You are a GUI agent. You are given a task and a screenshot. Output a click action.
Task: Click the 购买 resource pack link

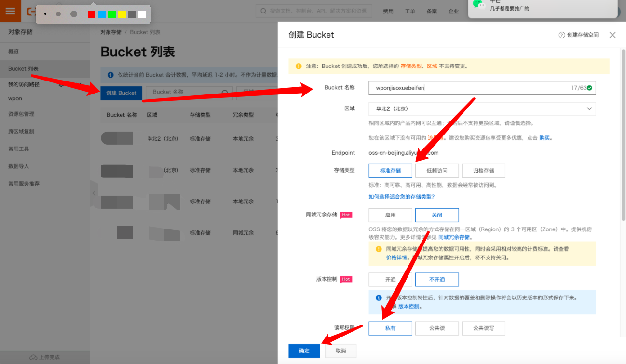pyautogui.click(x=544, y=138)
